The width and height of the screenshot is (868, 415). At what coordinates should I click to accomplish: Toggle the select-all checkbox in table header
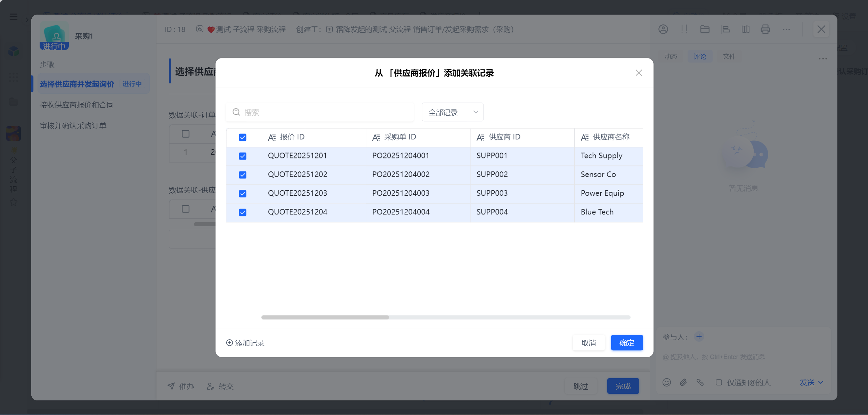tap(243, 137)
